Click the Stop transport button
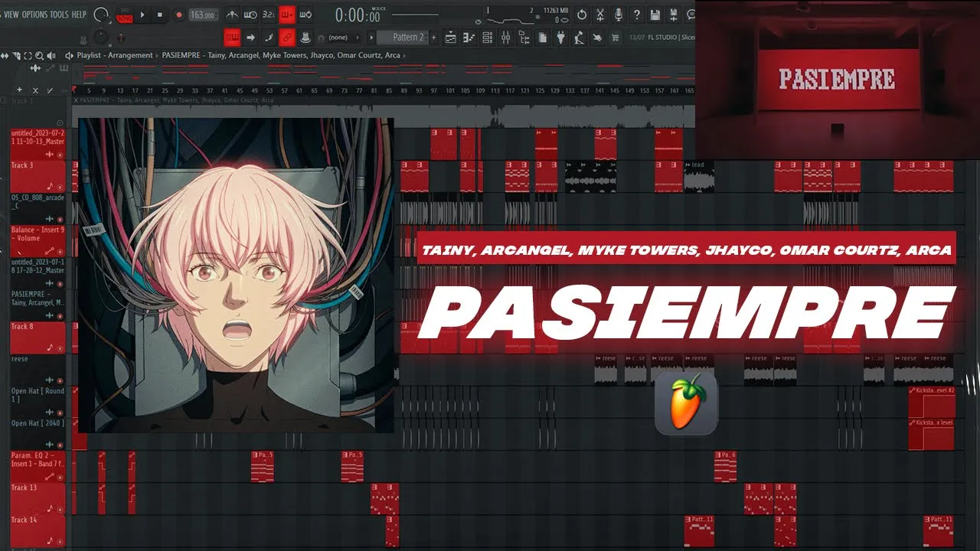 click(159, 15)
